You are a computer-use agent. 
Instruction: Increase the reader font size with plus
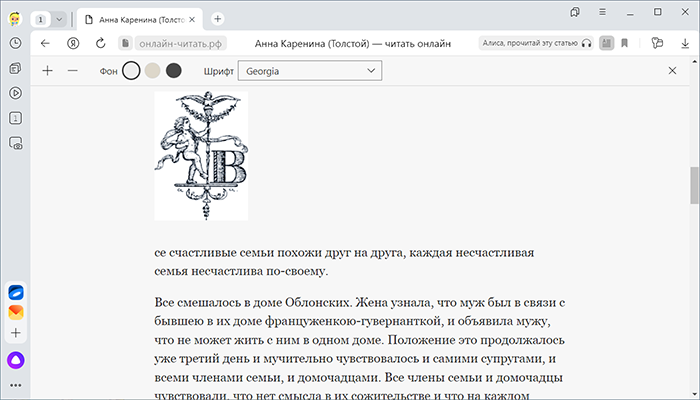click(x=47, y=71)
